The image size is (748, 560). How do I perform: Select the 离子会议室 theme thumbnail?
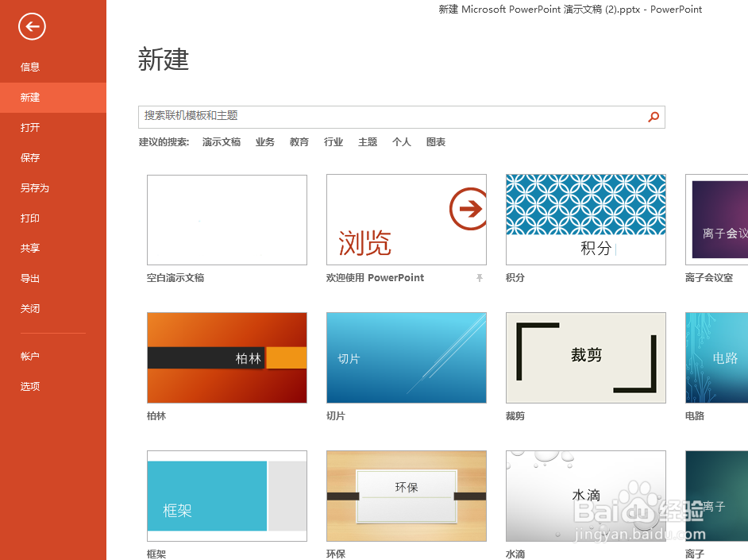(x=716, y=220)
